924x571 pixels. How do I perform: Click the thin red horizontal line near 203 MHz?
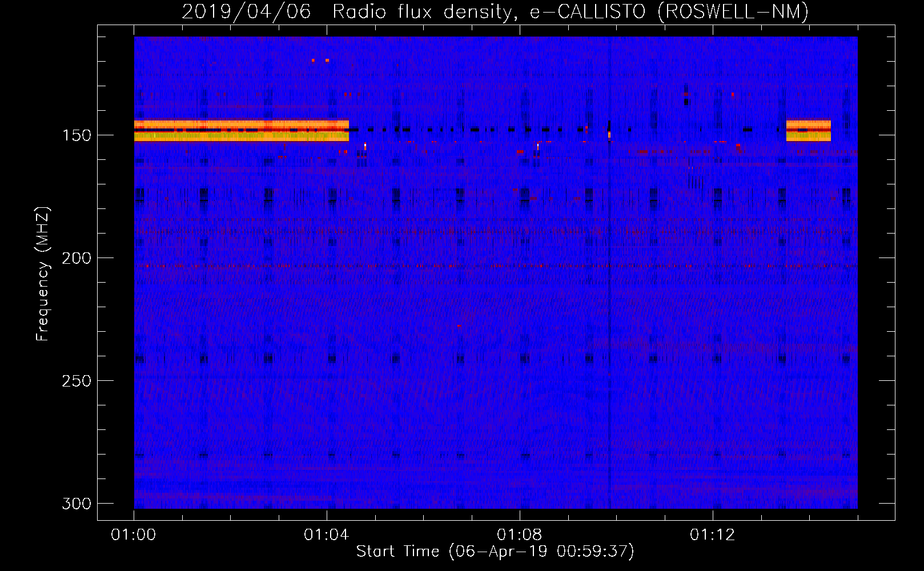(x=496, y=266)
